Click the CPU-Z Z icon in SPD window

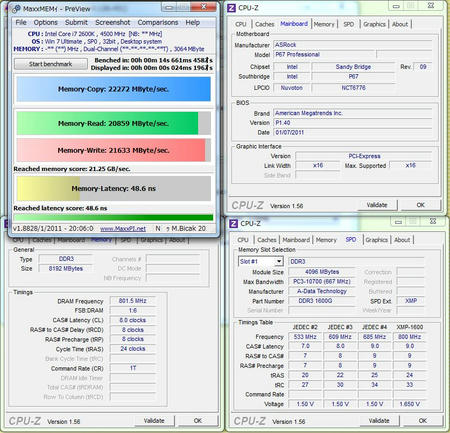(x=233, y=224)
